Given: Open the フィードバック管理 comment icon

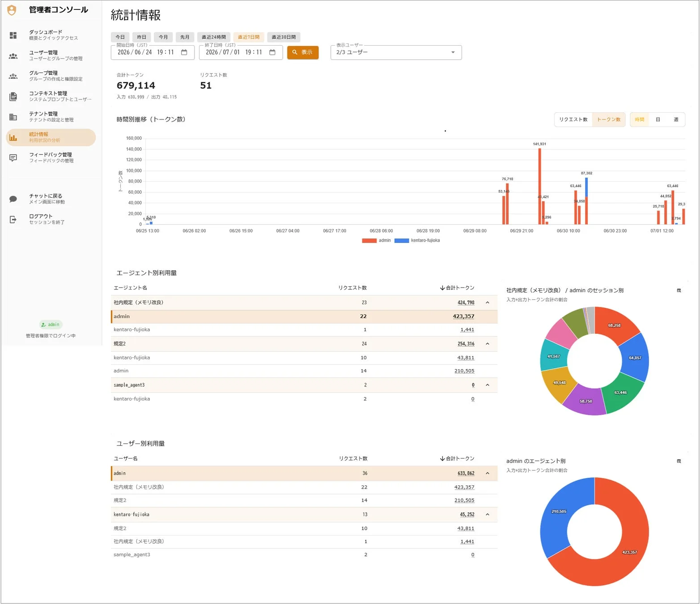Looking at the screenshot, I should pyautogui.click(x=13, y=158).
